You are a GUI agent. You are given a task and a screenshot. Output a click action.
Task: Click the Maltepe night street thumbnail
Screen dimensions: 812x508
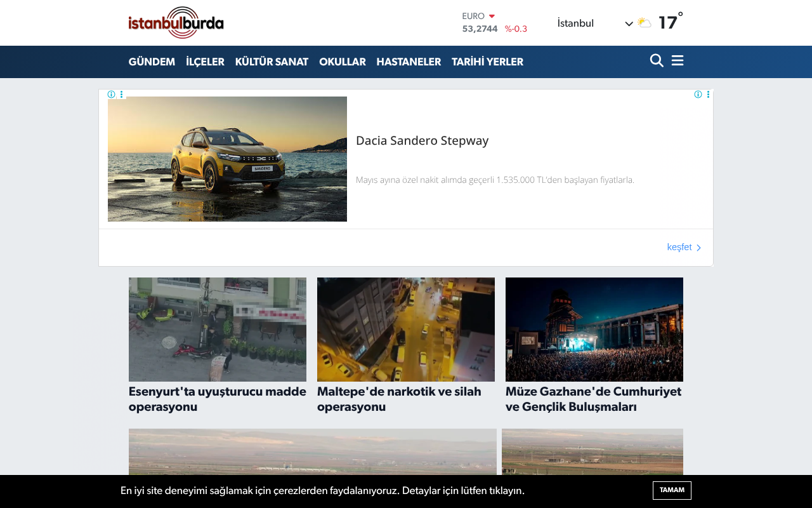pos(406,330)
